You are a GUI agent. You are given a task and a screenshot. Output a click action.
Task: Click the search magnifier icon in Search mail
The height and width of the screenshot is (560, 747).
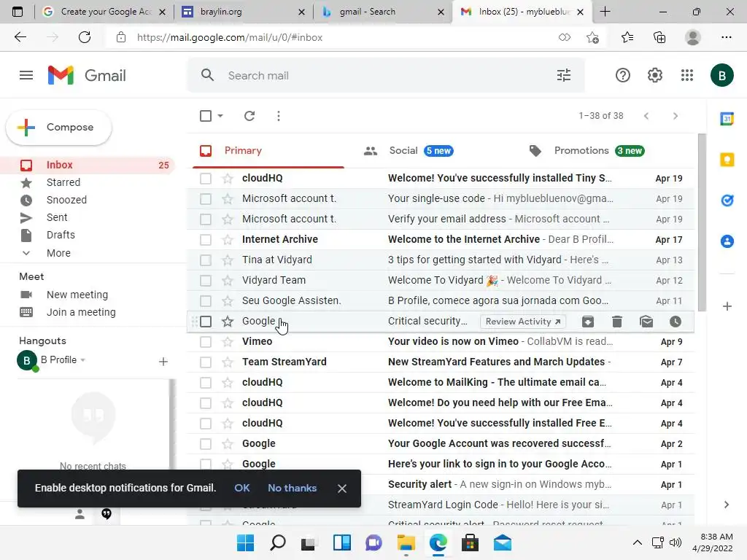tap(207, 75)
